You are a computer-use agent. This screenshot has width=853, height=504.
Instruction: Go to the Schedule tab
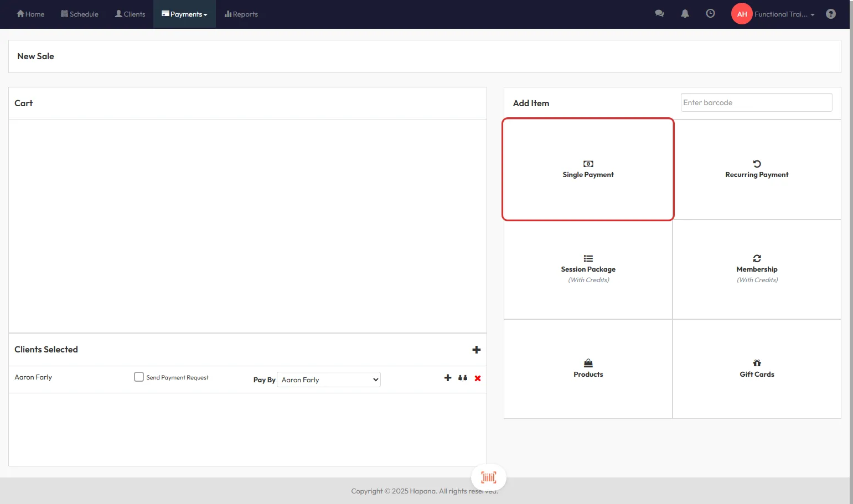pyautogui.click(x=80, y=14)
